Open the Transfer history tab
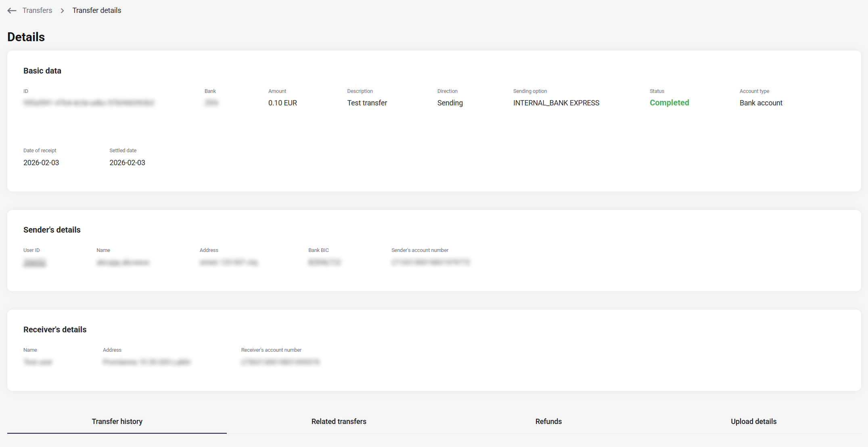The image size is (868, 447). click(x=117, y=421)
